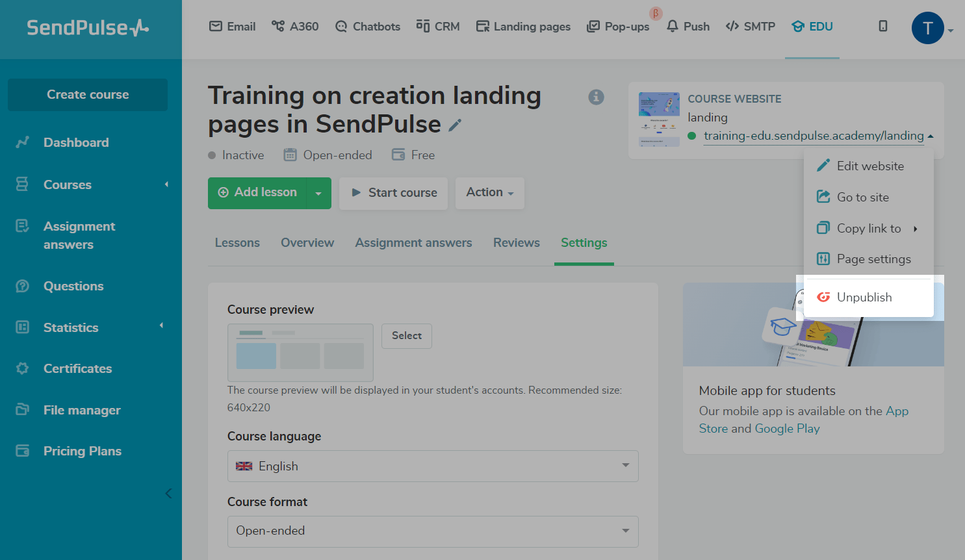The height and width of the screenshot is (560, 965).
Task: Go to Certificates in the sidebar
Action: (77, 368)
